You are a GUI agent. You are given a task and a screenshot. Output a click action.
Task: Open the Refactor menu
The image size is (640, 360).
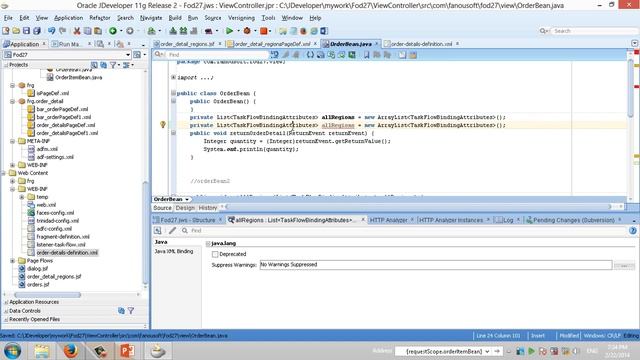click(x=100, y=18)
